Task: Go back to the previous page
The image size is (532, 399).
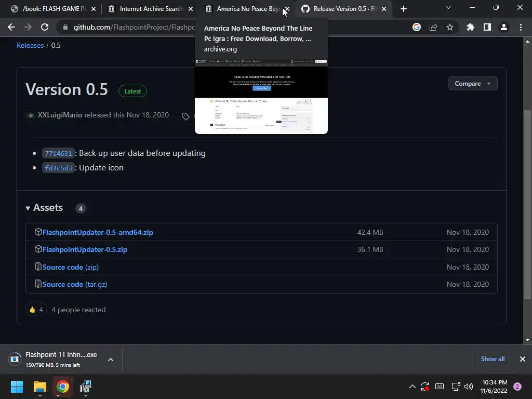Action: pos(11,27)
